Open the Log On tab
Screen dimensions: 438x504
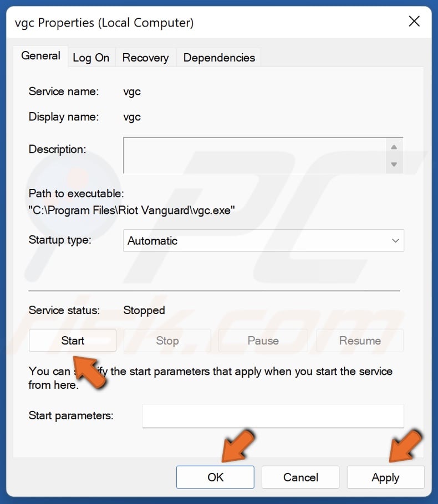(x=91, y=58)
